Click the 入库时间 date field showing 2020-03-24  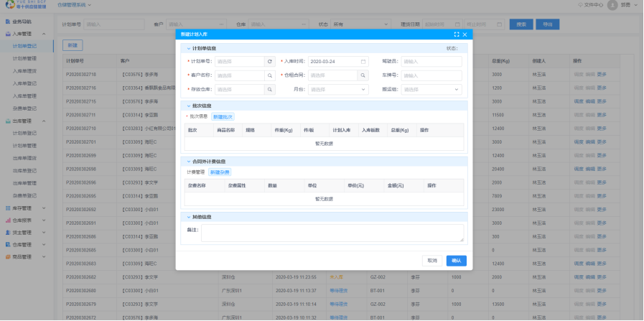coord(338,62)
